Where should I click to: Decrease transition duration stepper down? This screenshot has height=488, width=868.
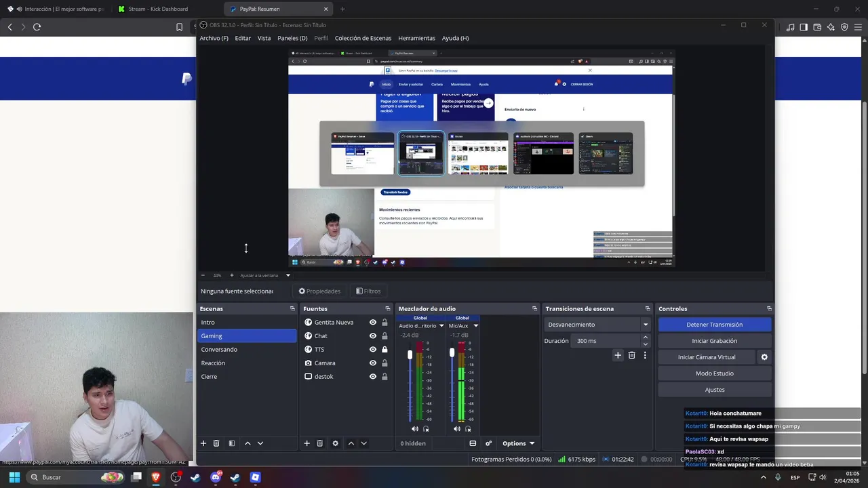click(x=645, y=344)
